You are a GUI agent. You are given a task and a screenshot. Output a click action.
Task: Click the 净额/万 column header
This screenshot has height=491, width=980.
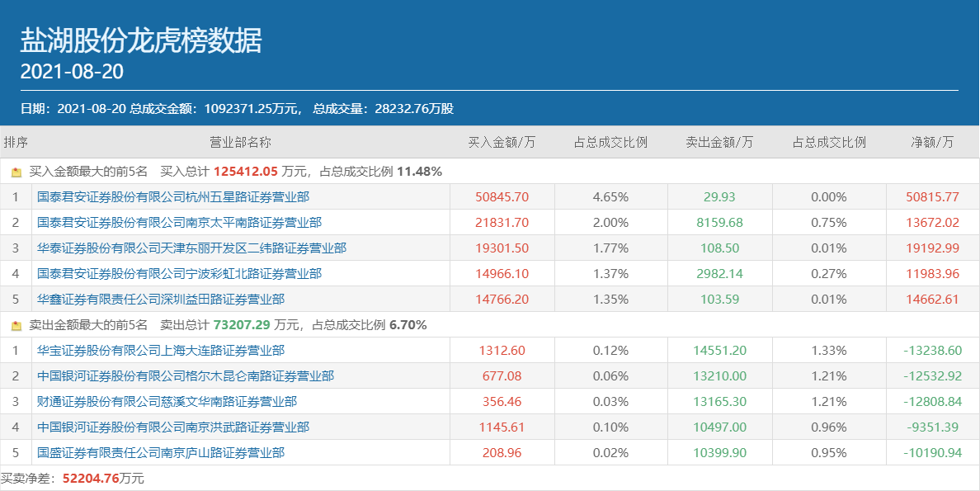pos(932,142)
